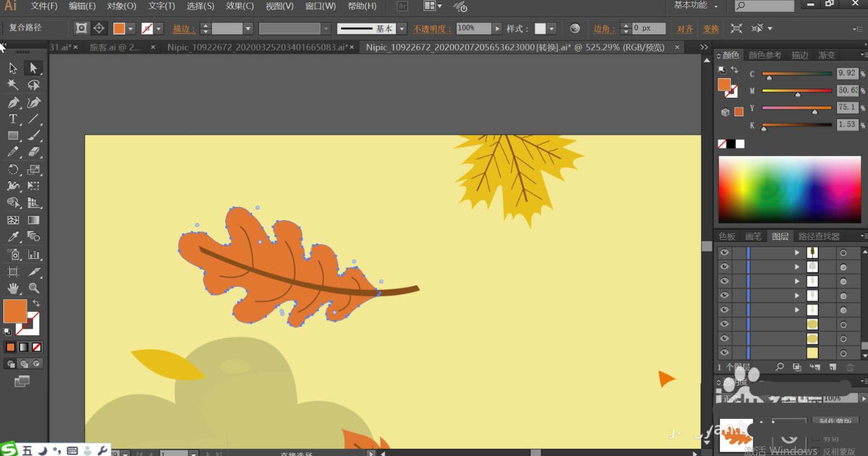Image resolution: width=868 pixels, height=456 pixels.
Task: Click the 不透明度 link in control bar
Action: tap(432, 28)
